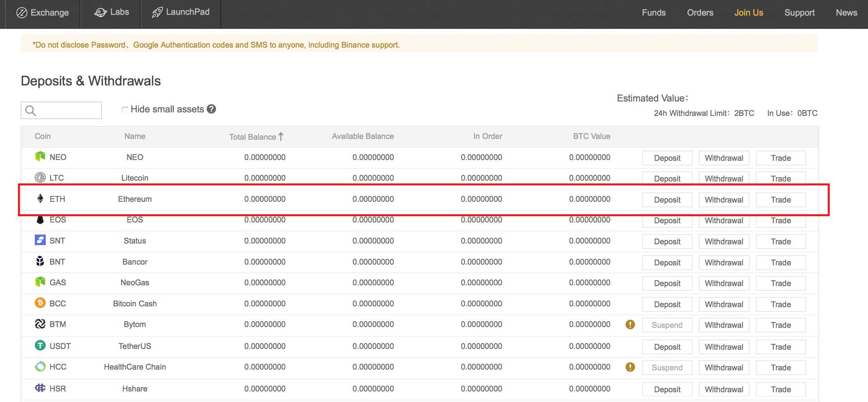Click the Labs planet icon in navbar
868x402 pixels.
pyautogui.click(x=100, y=13)
